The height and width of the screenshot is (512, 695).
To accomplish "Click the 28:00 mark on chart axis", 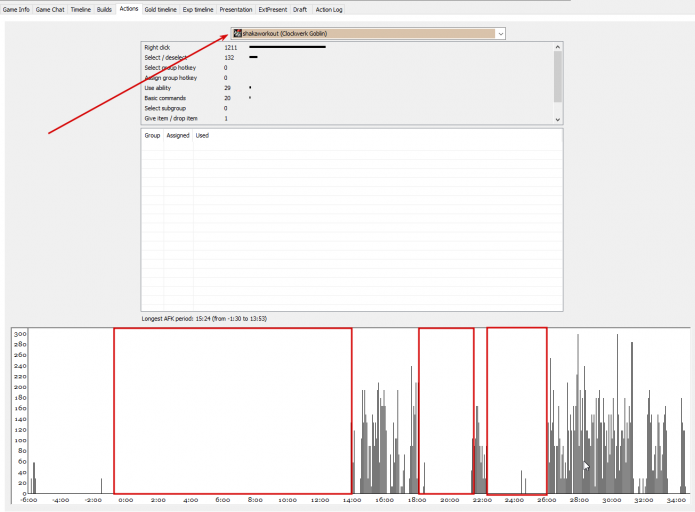I will click(579, 500).
